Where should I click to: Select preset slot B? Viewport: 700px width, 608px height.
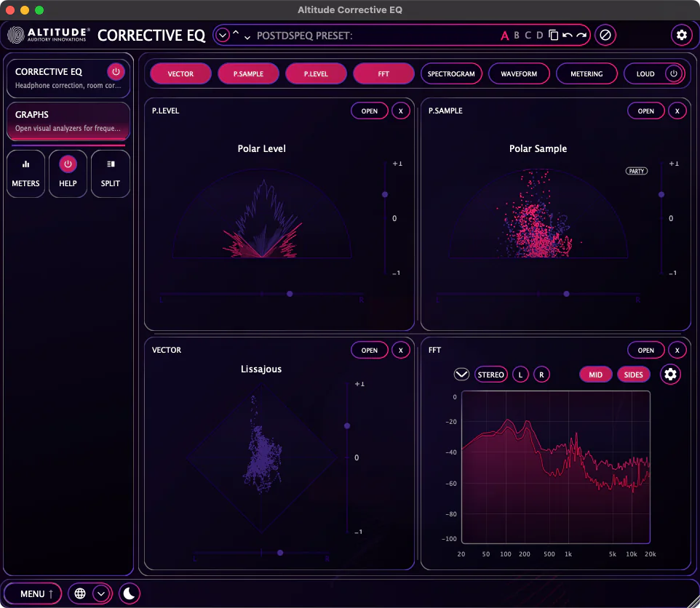coord(517,35)
